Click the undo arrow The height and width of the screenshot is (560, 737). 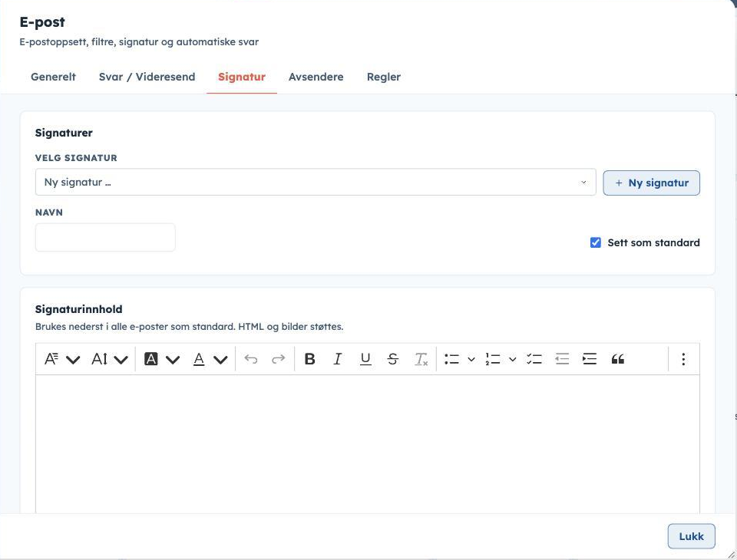(x=251, y=359)
